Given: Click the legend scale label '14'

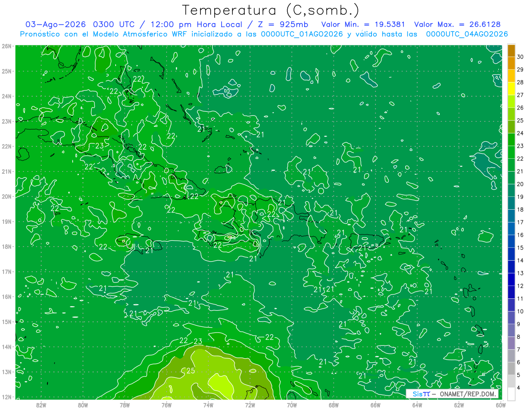Looking at the screenshot, I should pyautogui.click(x=520, y=260).
